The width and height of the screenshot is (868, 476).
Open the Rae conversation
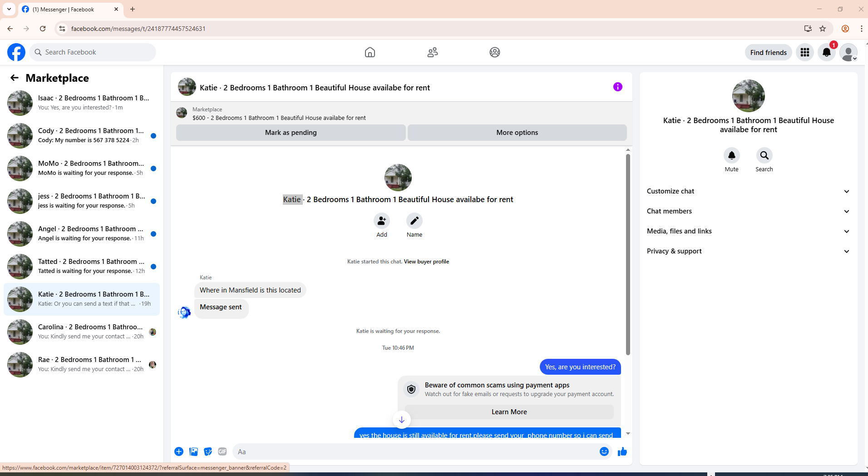coord(82,365)
